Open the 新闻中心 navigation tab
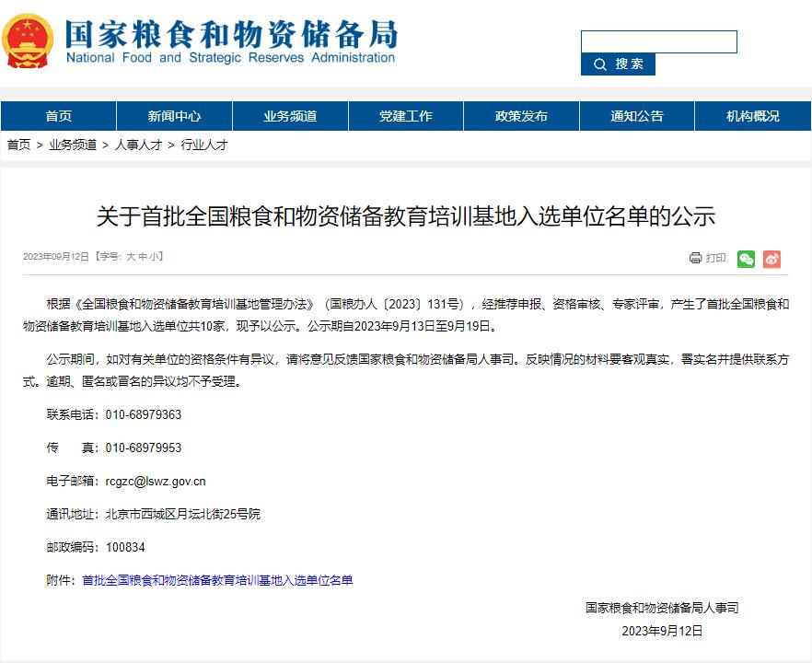This screenshot has width=812, height=663. pyautogui.click(x=175, y=116)
